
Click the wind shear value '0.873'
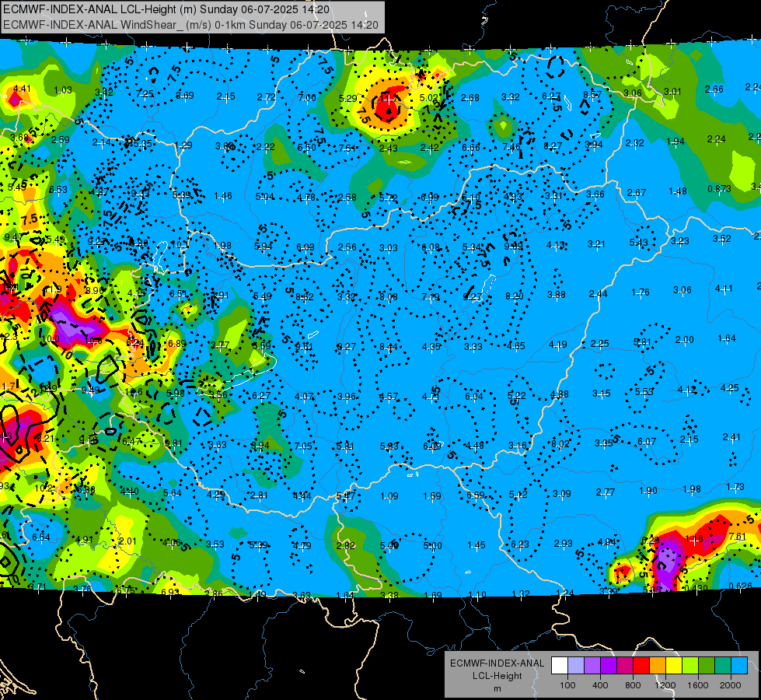[719, 188]
